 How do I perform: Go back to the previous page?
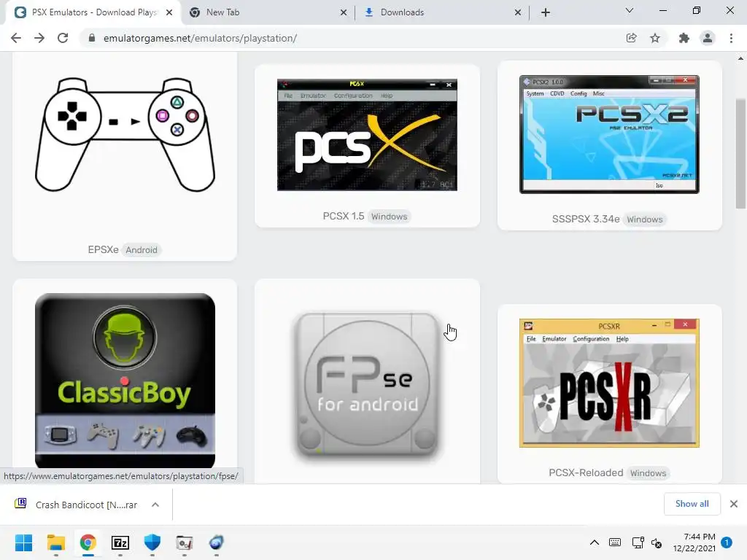[16, 38]
